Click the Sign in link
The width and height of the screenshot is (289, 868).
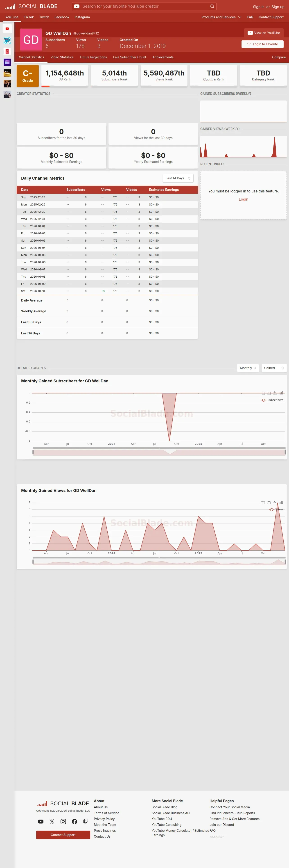pos(259,7)
